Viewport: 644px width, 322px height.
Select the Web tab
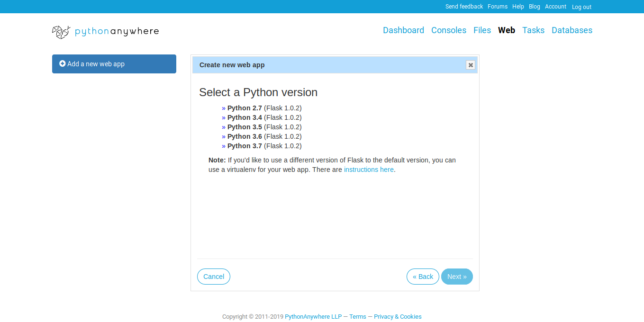pyautogui.click(x=507, y=30)
